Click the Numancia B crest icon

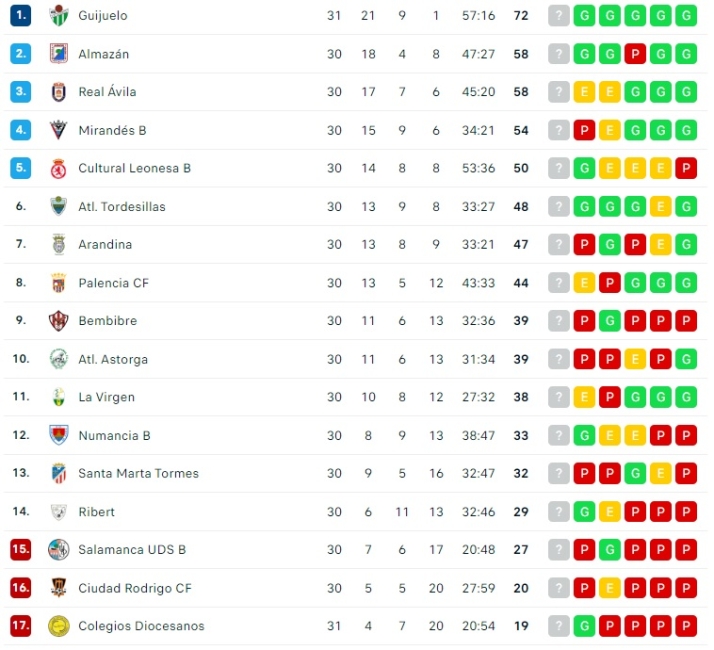[58, 435]
